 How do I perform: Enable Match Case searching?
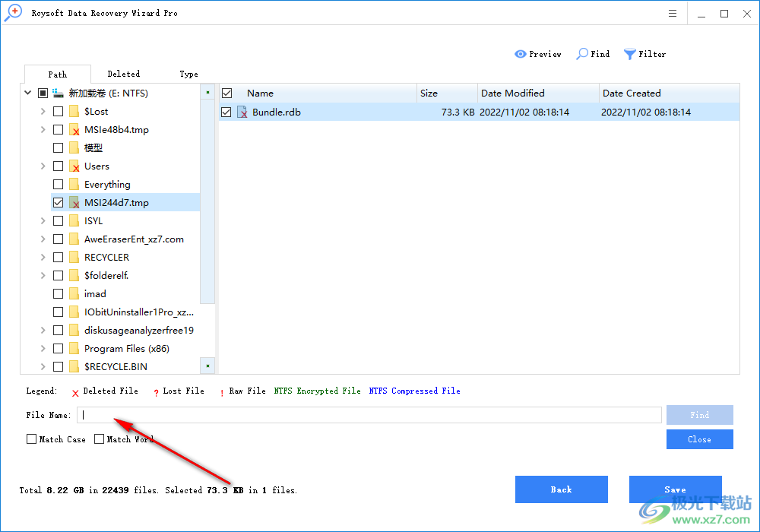point(31,439)
